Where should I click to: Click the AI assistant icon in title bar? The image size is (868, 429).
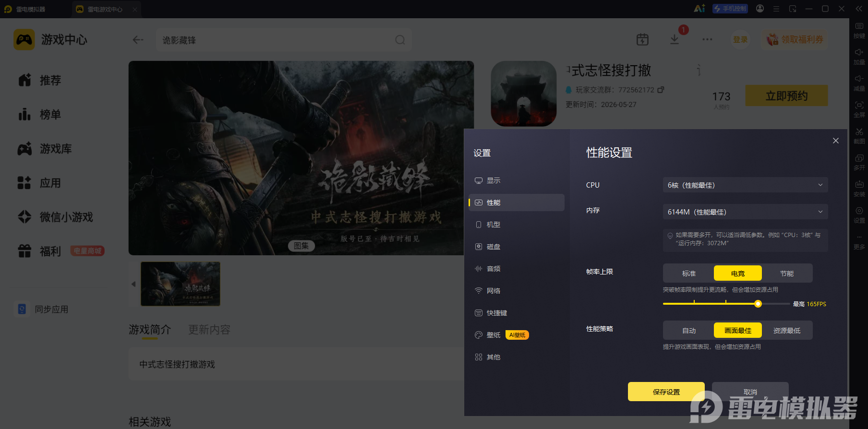click(x=699, y=9)
